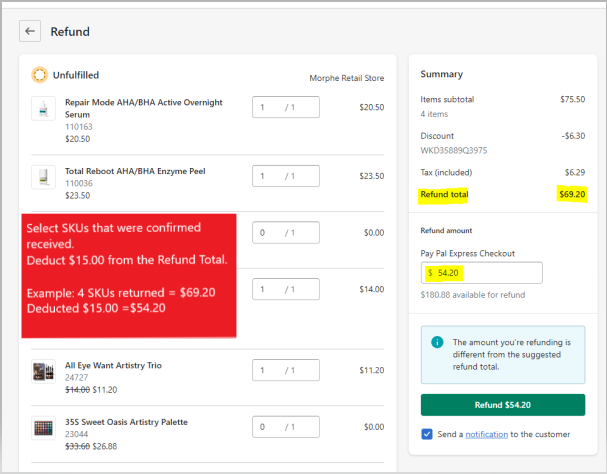Image resolution: width=607 pixels, height=474 pixels.
Task: Click the $180.88 available for refund text
Action: (x=473, y=295)
